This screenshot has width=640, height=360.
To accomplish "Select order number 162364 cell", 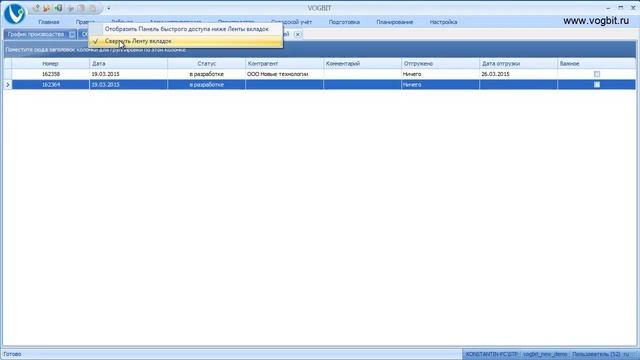I will [51, 84].
